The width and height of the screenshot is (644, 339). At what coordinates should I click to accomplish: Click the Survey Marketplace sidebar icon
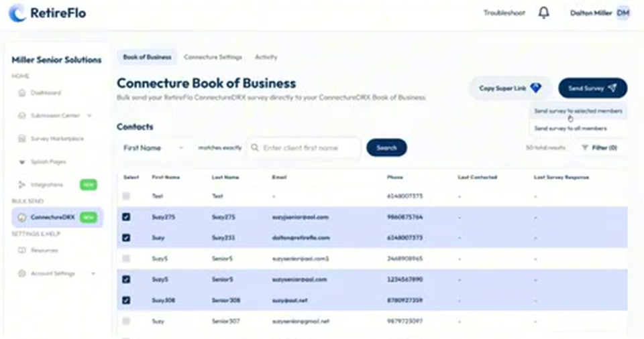22,139
